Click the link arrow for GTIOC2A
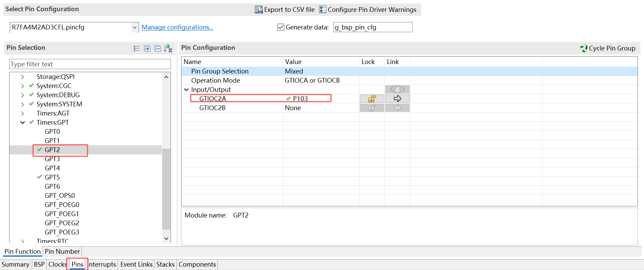644x270 pixels. pos(397,99)
